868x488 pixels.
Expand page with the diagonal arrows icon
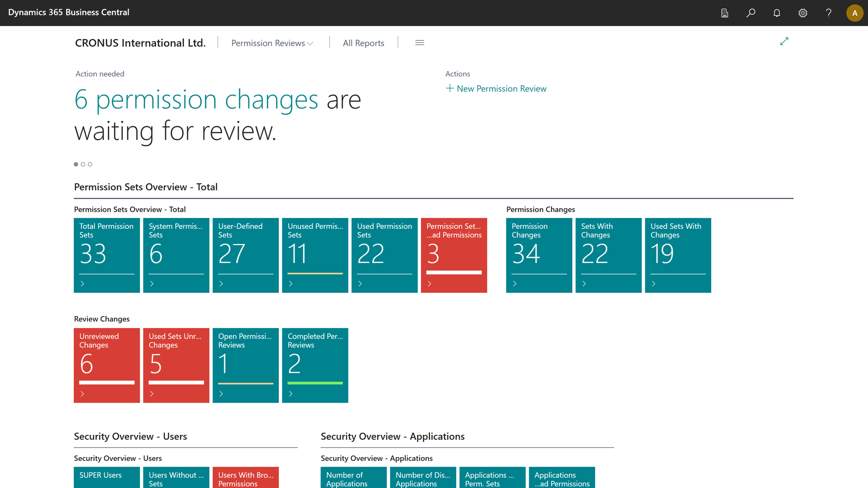point(784,41)
